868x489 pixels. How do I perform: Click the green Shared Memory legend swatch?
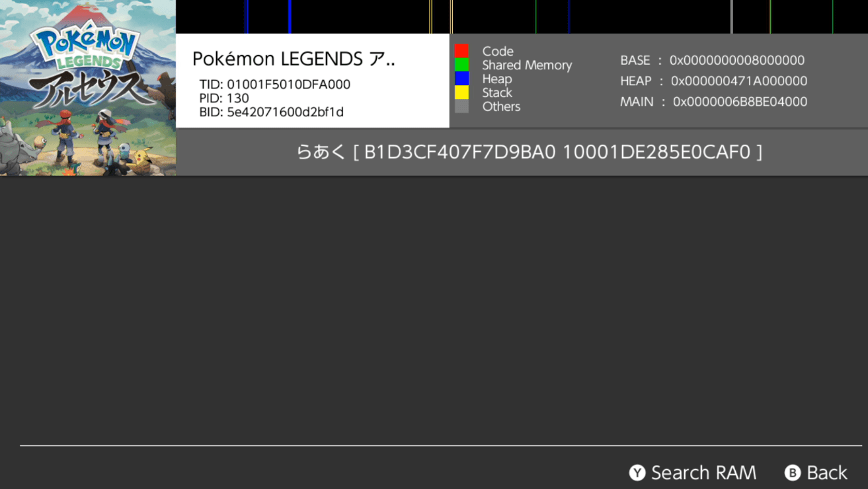[x=461, y=65]
